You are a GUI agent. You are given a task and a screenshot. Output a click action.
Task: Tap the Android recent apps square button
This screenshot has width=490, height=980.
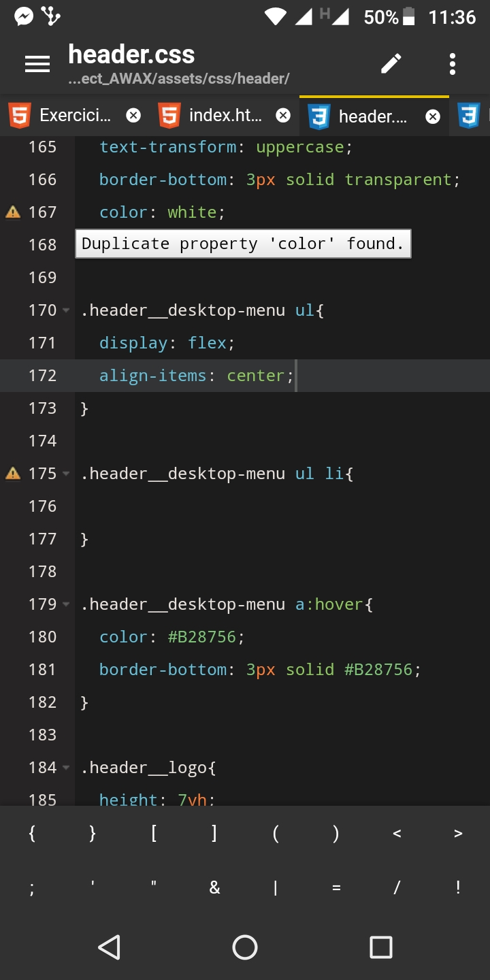(381, 947)
